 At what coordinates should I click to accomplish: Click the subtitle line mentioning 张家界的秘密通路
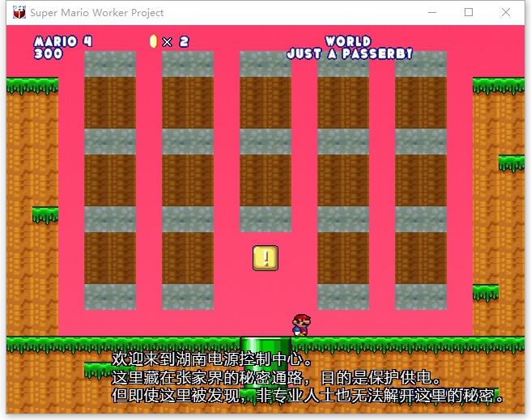click(276, 378)
